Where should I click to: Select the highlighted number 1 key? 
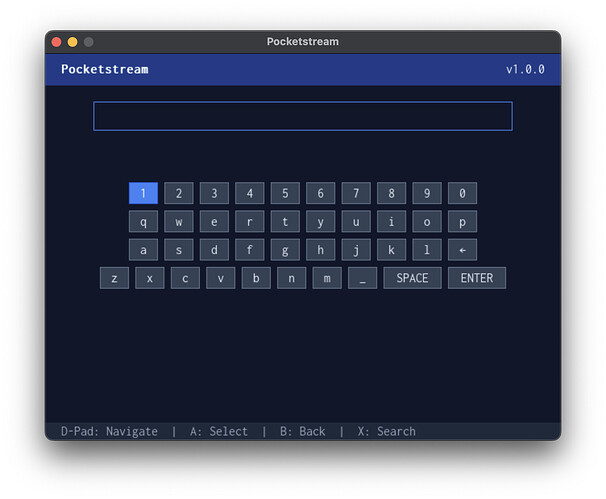click(x=143, y=193)
